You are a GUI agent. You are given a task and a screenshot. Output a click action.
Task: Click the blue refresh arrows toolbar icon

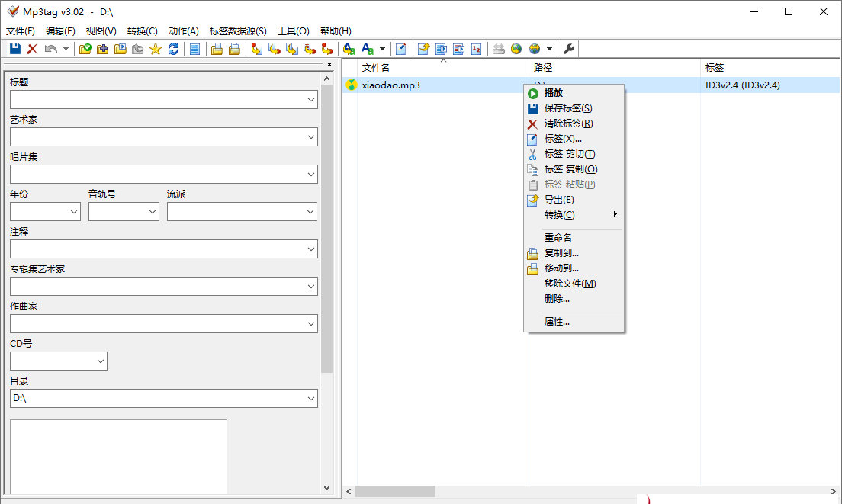[174, 49]
